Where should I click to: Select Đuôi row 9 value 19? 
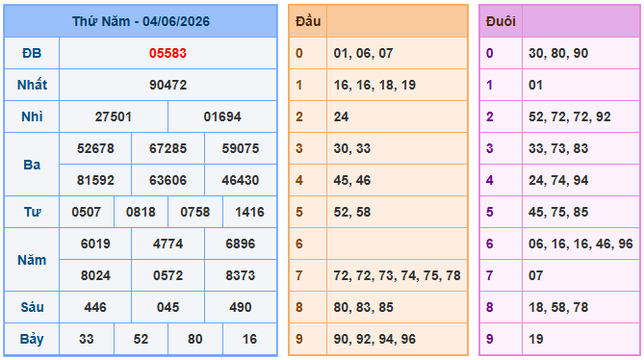point(535,339)
